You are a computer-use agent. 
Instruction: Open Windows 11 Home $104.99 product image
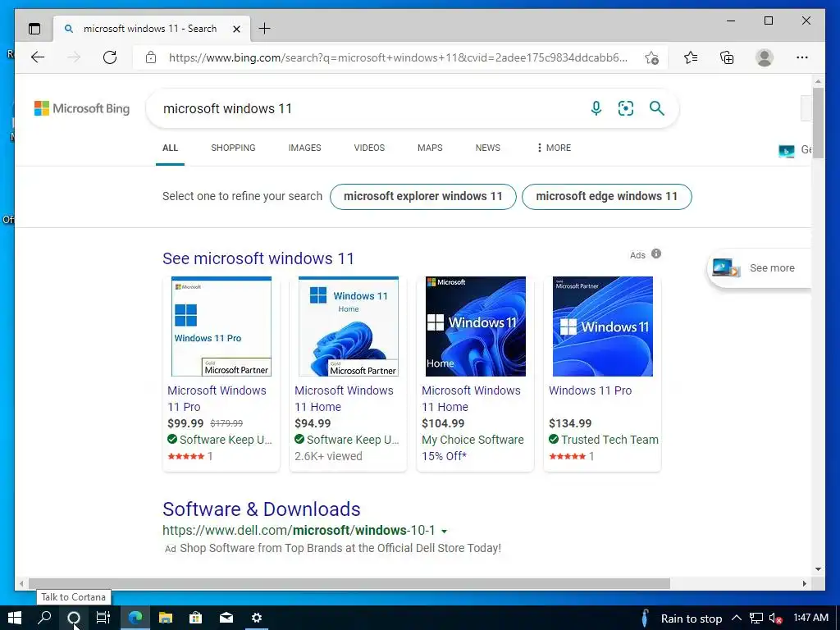click(x=475, y=326)
